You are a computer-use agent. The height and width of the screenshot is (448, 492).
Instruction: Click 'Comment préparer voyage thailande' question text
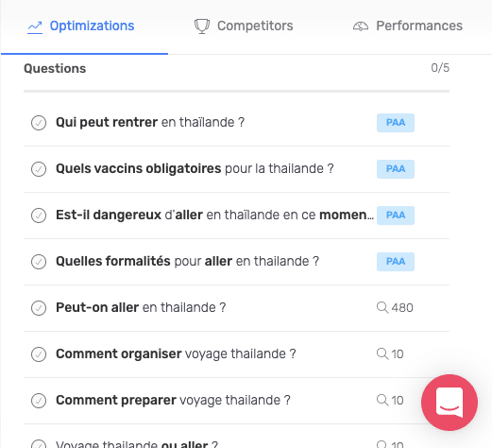tap(173, 400)
